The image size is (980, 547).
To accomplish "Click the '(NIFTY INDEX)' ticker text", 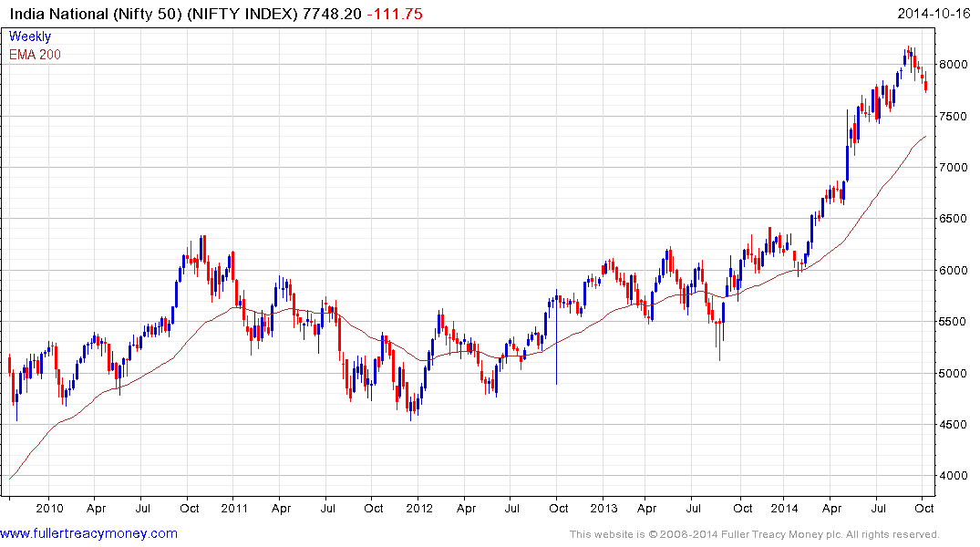I will coord(242,13).
